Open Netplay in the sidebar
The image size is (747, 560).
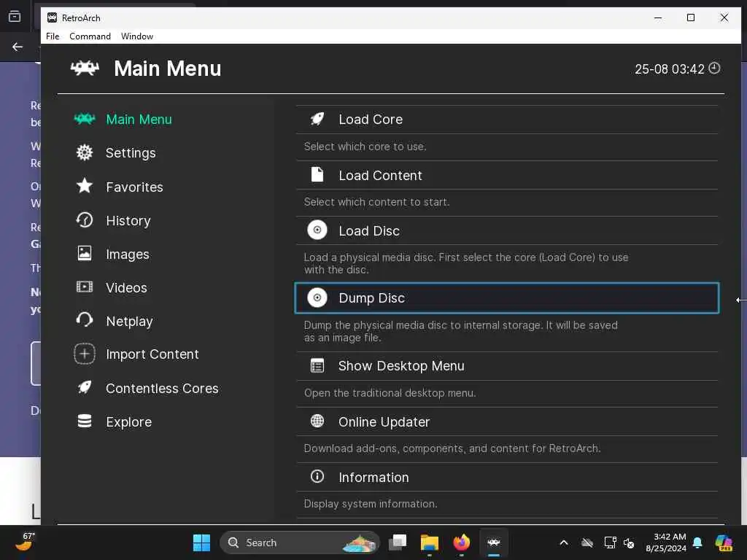tap(129, 322)
